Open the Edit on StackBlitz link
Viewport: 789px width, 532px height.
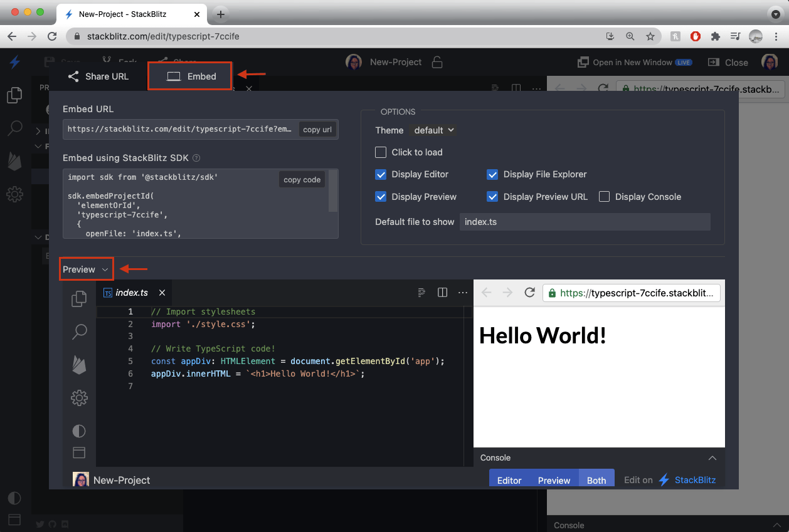tap(670, 480)
